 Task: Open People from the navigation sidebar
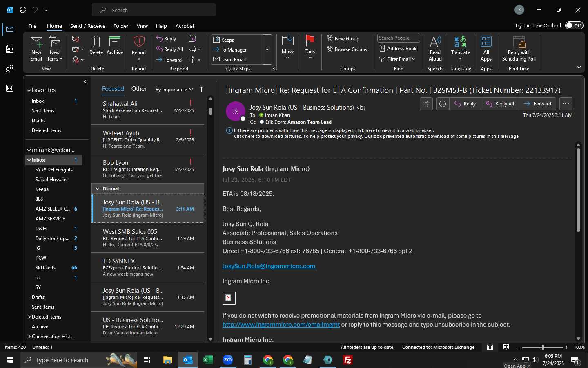click(x=10, y=69)
